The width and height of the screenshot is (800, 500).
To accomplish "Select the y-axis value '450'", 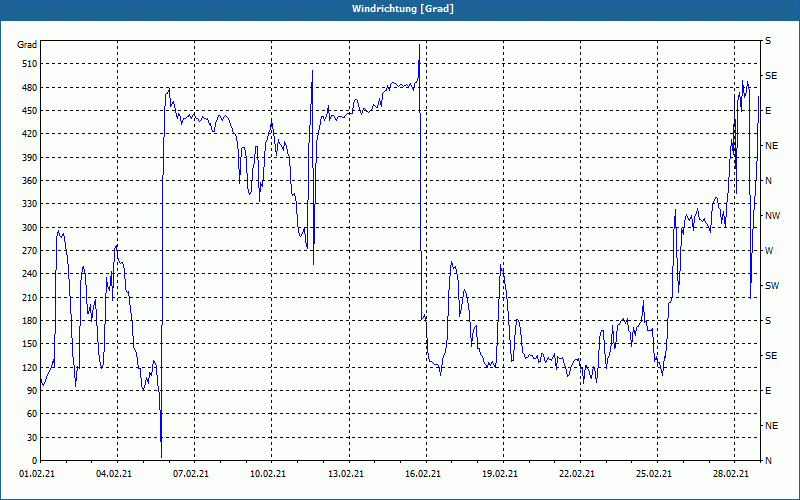I will 30,111.
